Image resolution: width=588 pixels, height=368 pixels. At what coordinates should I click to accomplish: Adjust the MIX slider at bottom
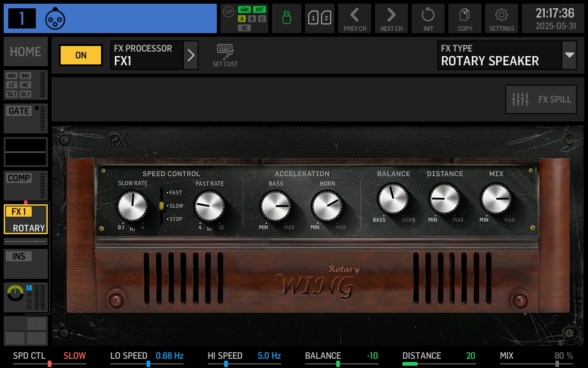[x=557, y=364]
